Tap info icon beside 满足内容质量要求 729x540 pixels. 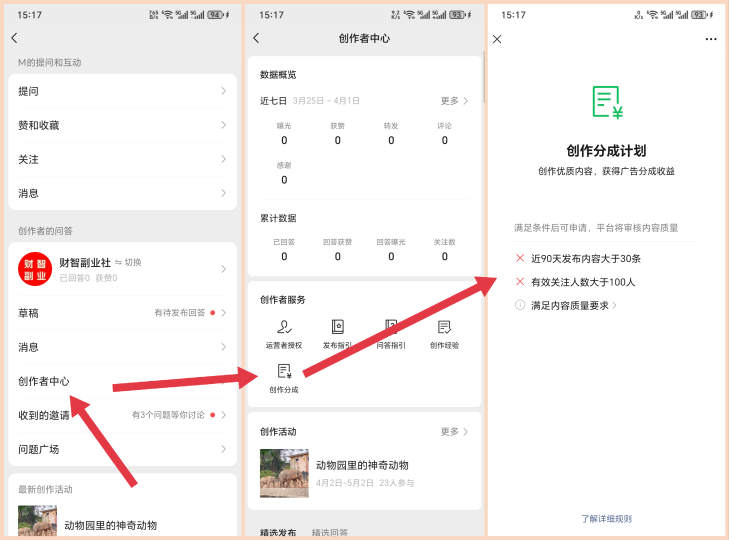point(520,305)
